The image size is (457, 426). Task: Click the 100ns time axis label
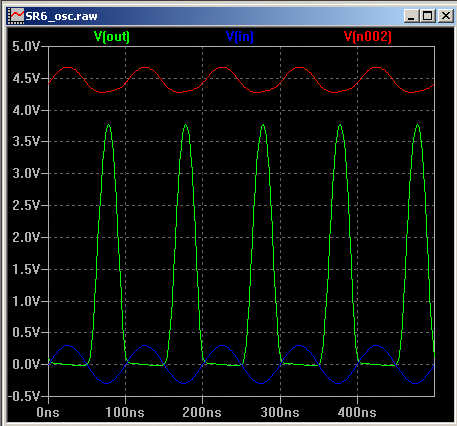tap(125, 412)
